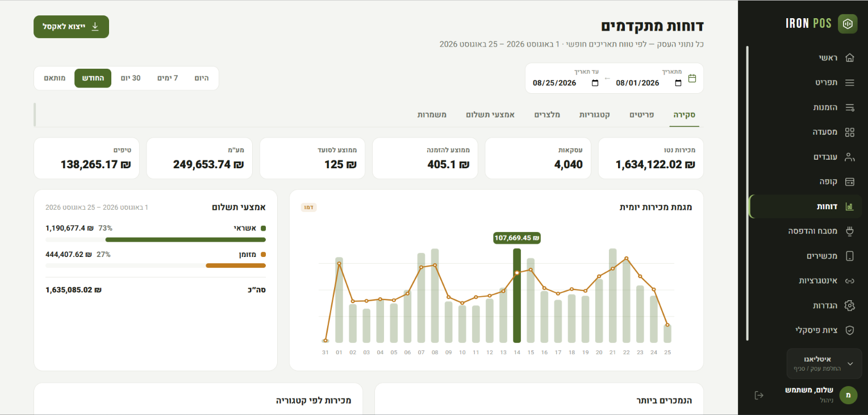The image size is (868, 415).
Task: Click the user avatar circle מ
Action: [x=848, y=395]
